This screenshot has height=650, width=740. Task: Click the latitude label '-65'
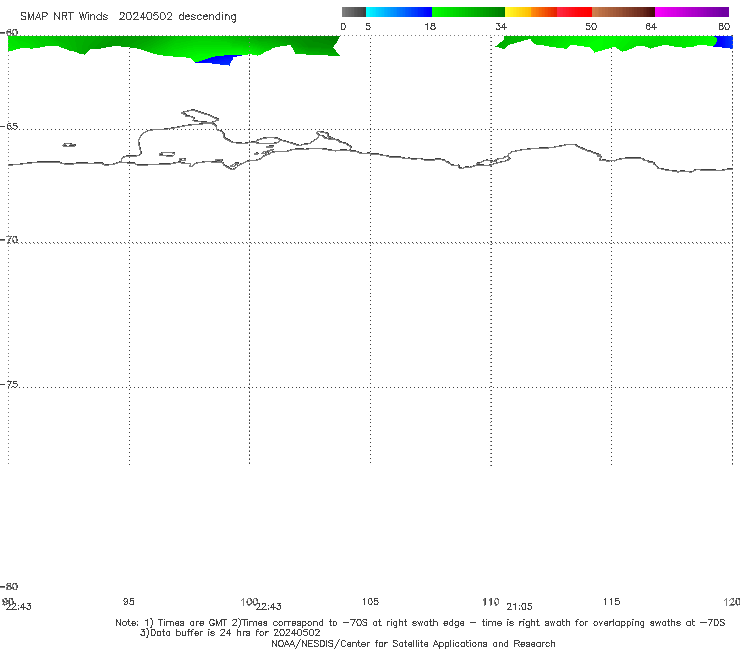click(x=9, y=127)
